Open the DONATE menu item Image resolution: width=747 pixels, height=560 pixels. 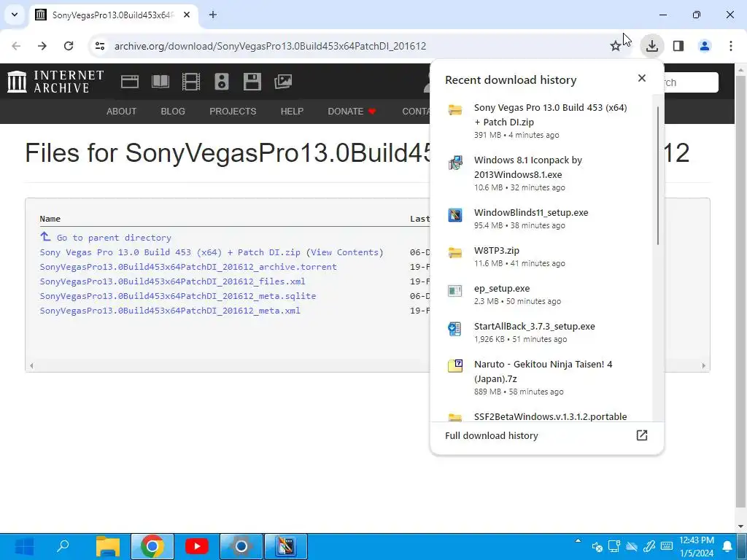352,112
